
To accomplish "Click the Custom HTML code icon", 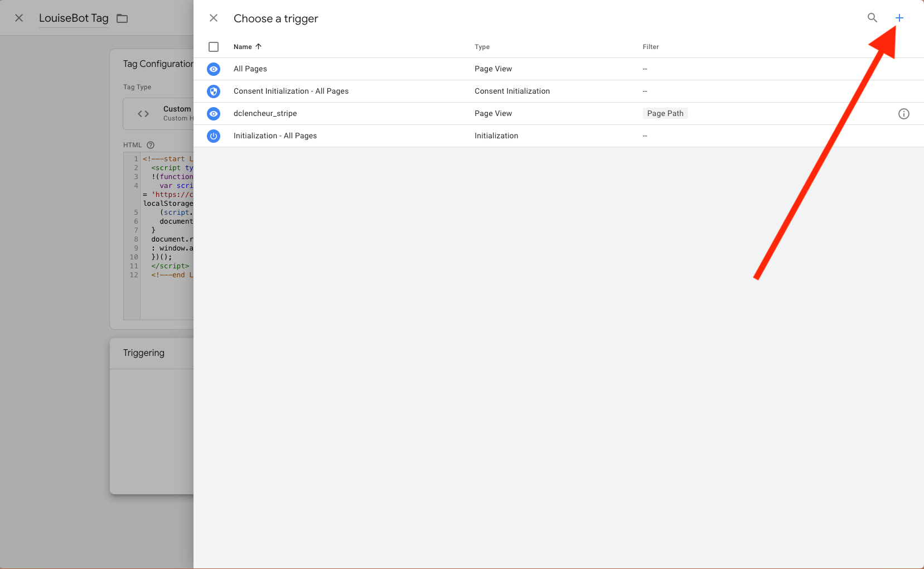I will point(143,114).
